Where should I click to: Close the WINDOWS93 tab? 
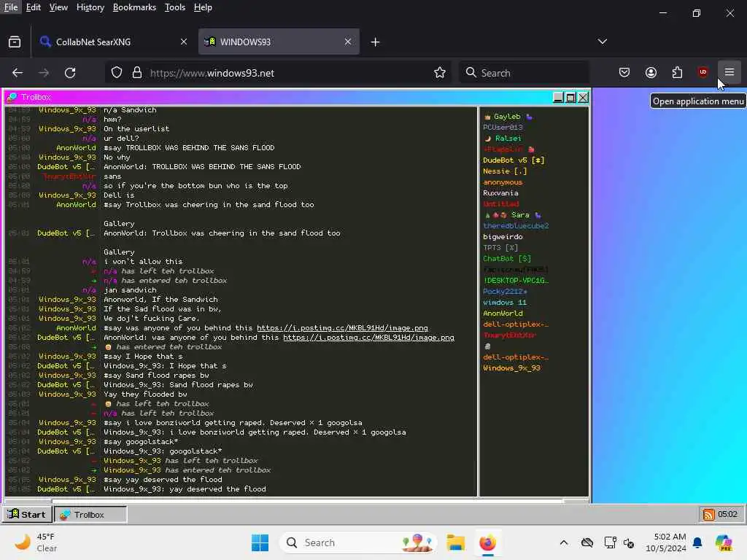pos(348,42)
